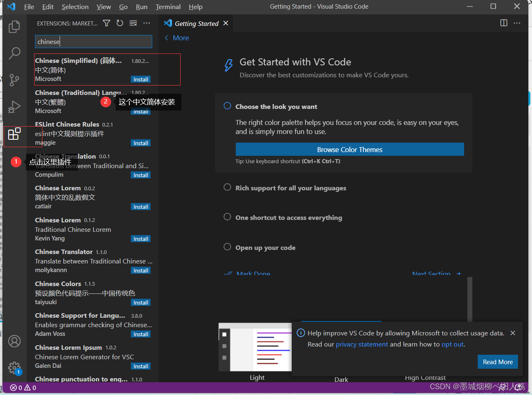Install Chinese Support by Adam Voss
Screen dimensions: 532x395
[141, 334]
